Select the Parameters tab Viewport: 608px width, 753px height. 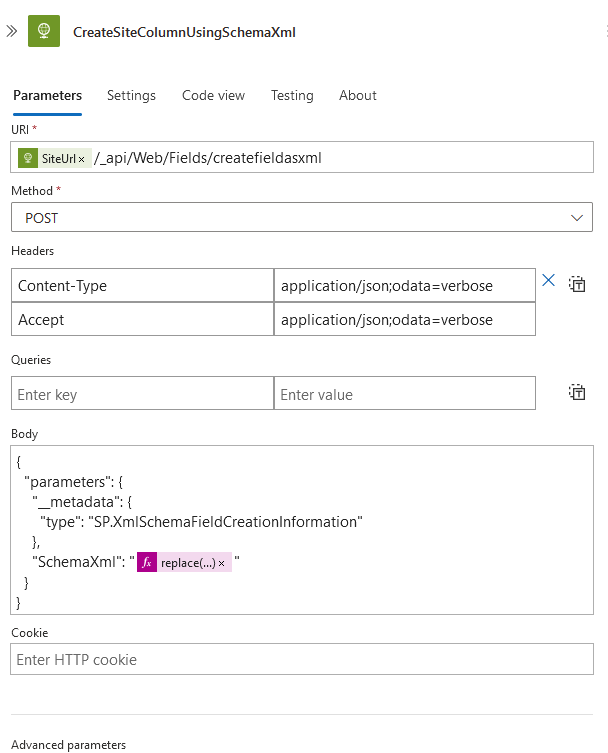pos(48,96)
